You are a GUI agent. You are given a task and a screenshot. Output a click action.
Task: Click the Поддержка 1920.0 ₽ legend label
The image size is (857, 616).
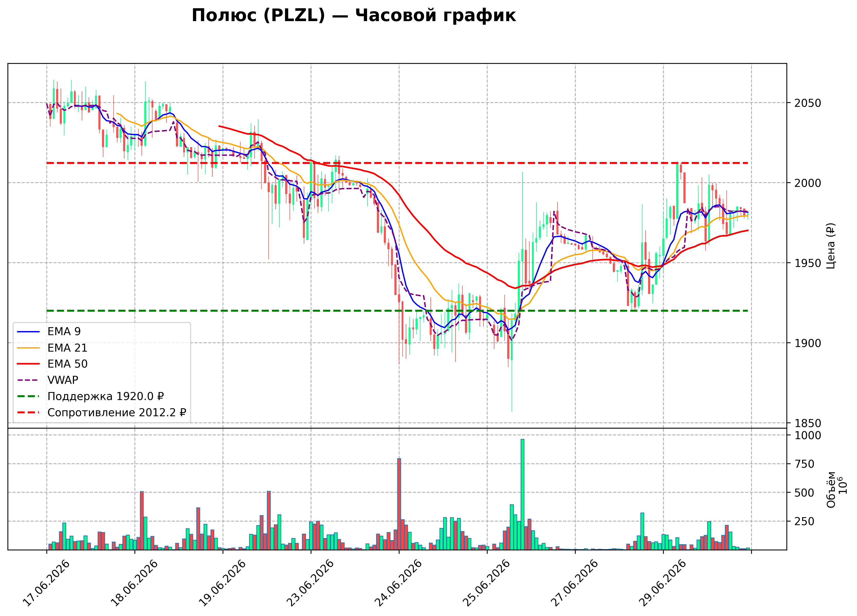click(105, 396)
